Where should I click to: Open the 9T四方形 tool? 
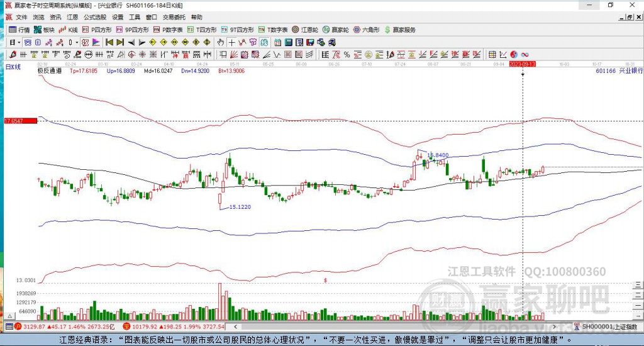point(237,30)
